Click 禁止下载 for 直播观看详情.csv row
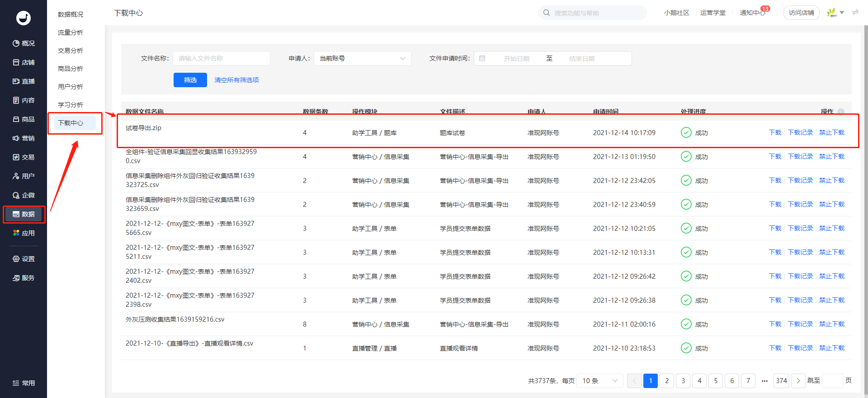This screenshot has height=398, width=868. [x=832, y=348]
